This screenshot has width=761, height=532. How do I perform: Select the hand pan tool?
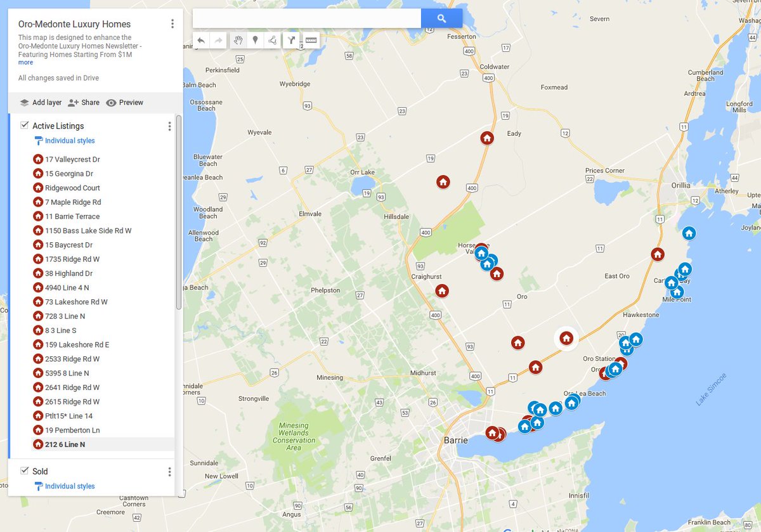pyautogui.click(x=238, y=41)
